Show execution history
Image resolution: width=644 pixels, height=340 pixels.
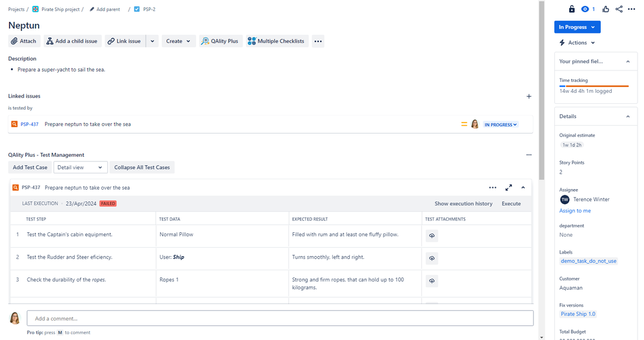(463, 204)
